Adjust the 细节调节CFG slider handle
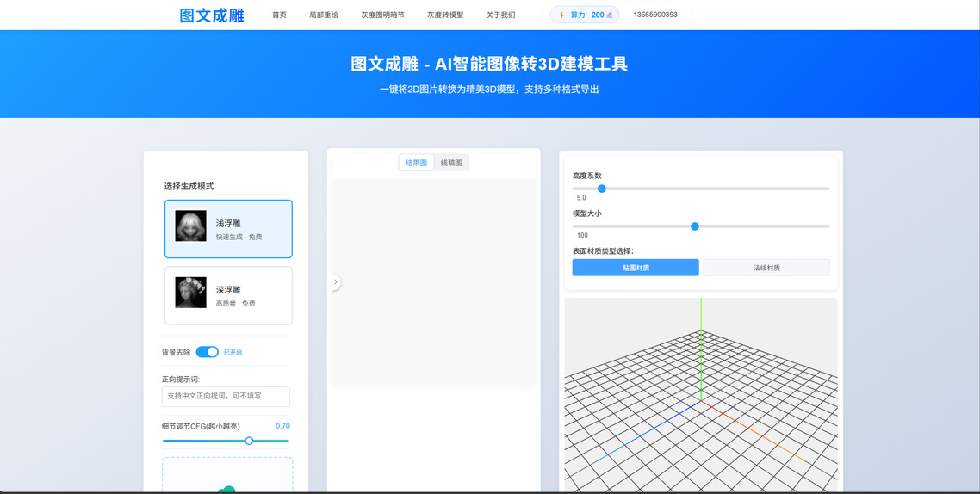Screen dimensions: 980x494 coord(250,441)
